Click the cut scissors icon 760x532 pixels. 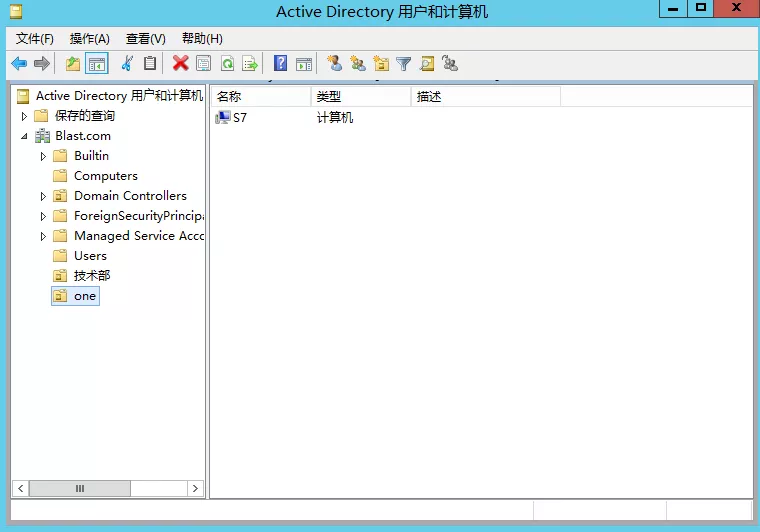point(127,64)
